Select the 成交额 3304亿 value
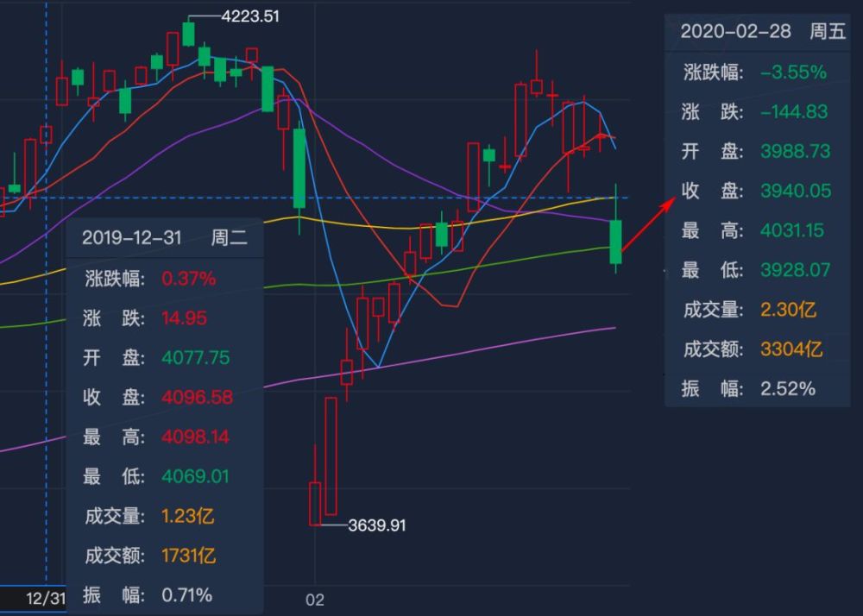Screen dimensions: 863x616 [791, 349]
